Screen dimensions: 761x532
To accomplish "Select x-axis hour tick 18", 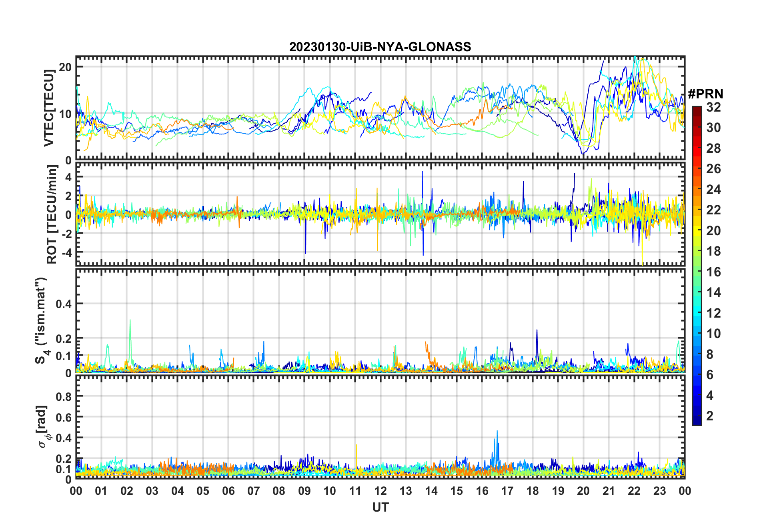I will [x=533, y=491].
